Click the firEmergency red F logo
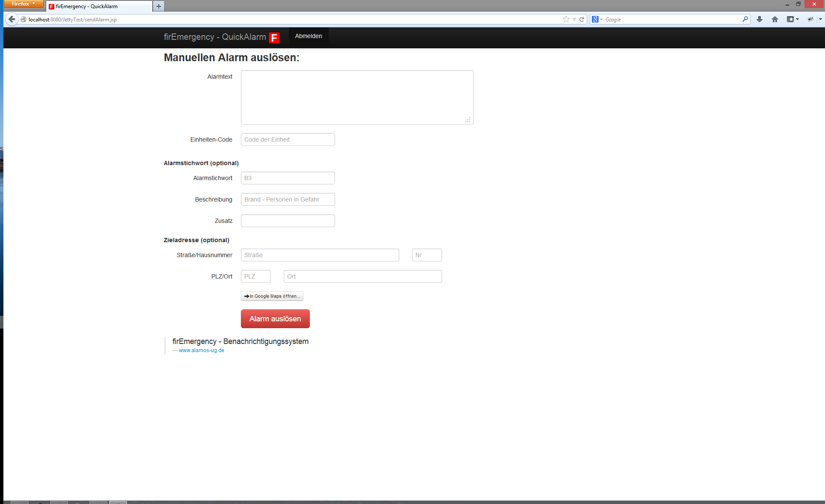 pos(274,38)
